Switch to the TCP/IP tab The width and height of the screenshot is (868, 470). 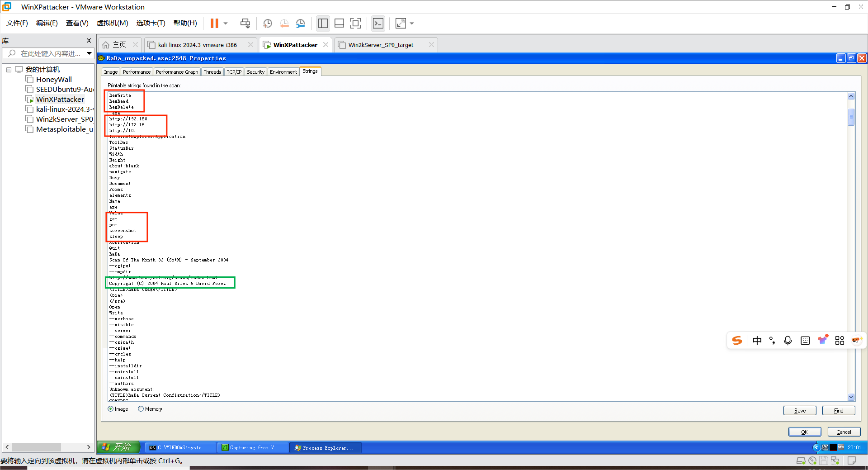tap(234, 72)
